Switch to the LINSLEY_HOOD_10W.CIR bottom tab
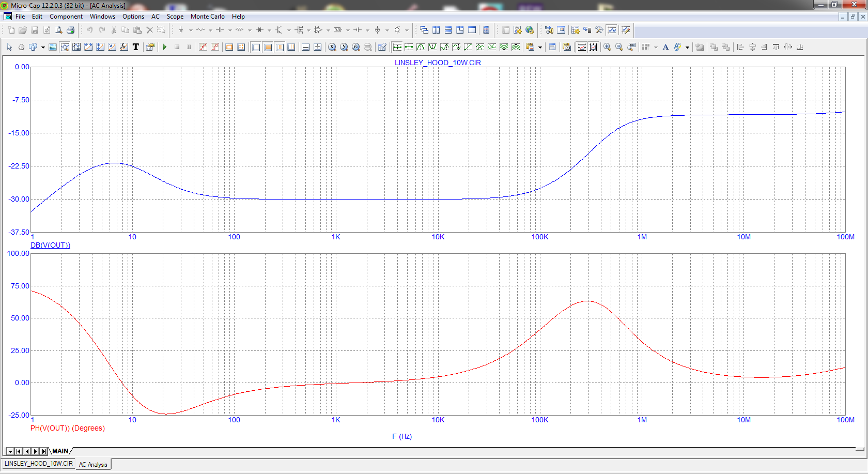Screen dimensions: 868x474 point(38,464)
